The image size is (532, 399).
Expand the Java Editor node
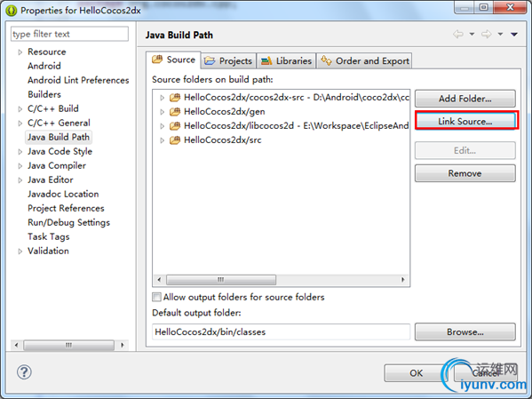[20, 180]
